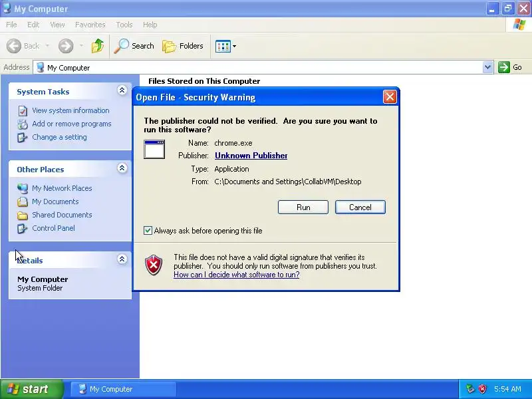Click the chrome.exe application icon in dialog
This screenshot has width=532, height=399.
point(154,149)
